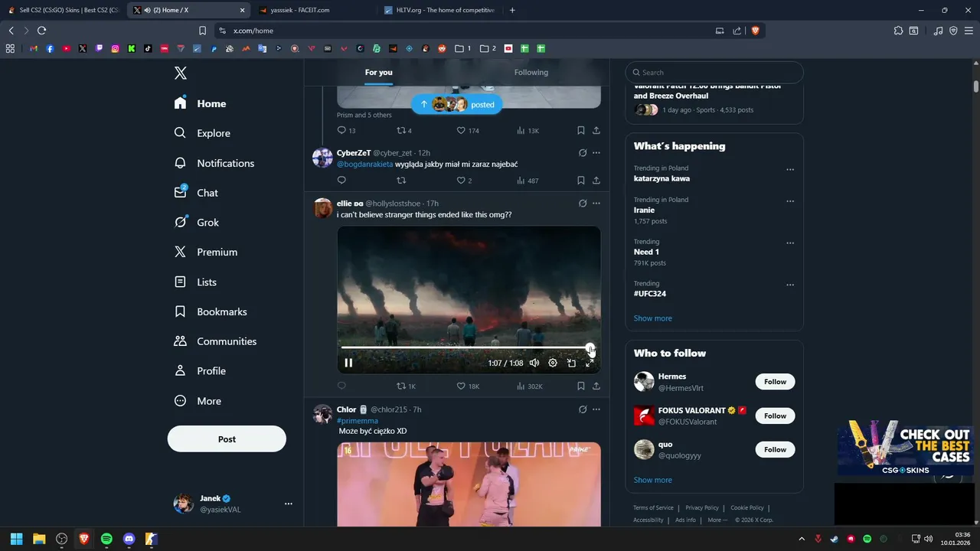The width and height of the screenshot is (980, 551).
Task: Switch to the Following tab
Action: point(531,73)
